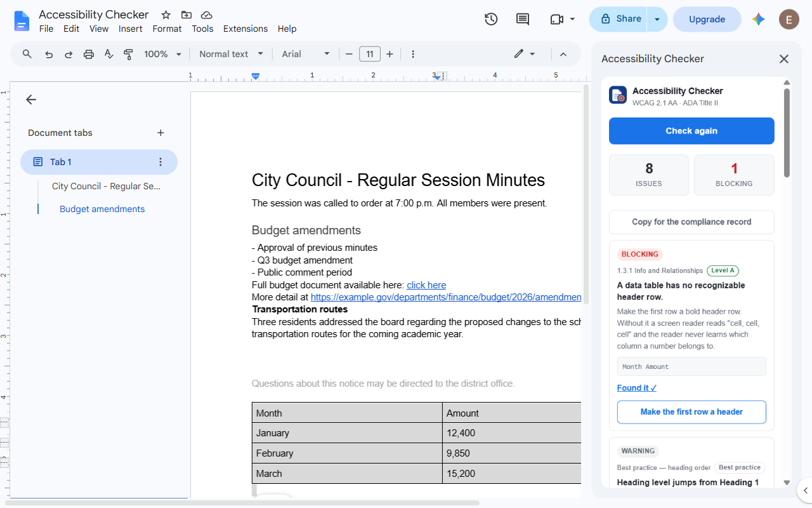Open the Extensions menu
812x508 pixels.
(246, 29)
